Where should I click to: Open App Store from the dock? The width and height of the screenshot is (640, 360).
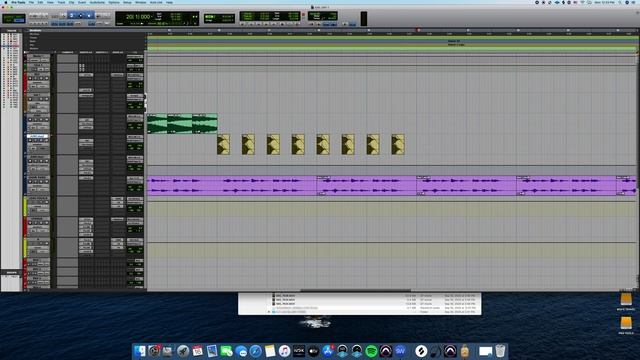point(328,351)
